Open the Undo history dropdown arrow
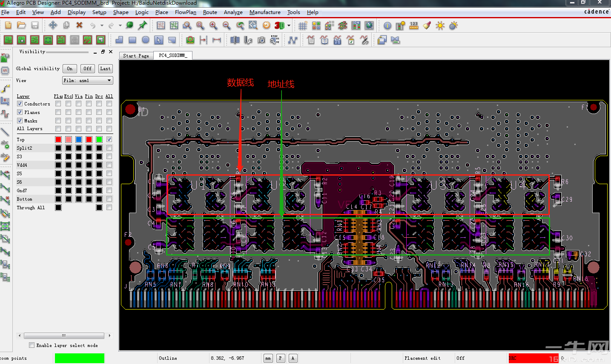Screen dimensions: 611x364 click(x=102, y=26)
